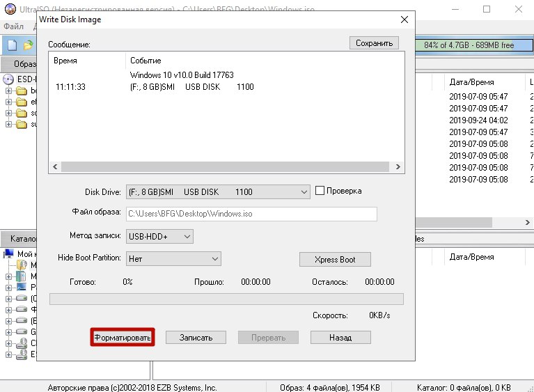
Task: Click the Назад button
Action: (x=340, y=338)
